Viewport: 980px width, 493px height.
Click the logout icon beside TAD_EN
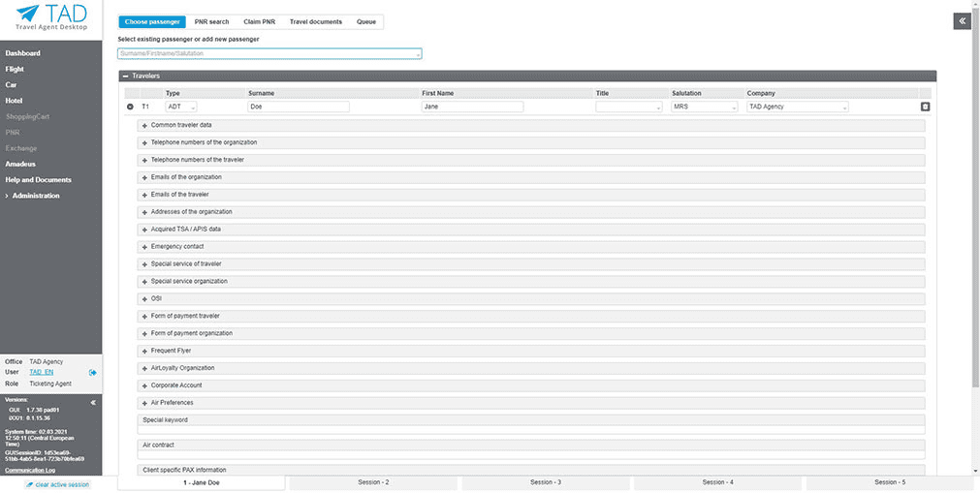93,372
